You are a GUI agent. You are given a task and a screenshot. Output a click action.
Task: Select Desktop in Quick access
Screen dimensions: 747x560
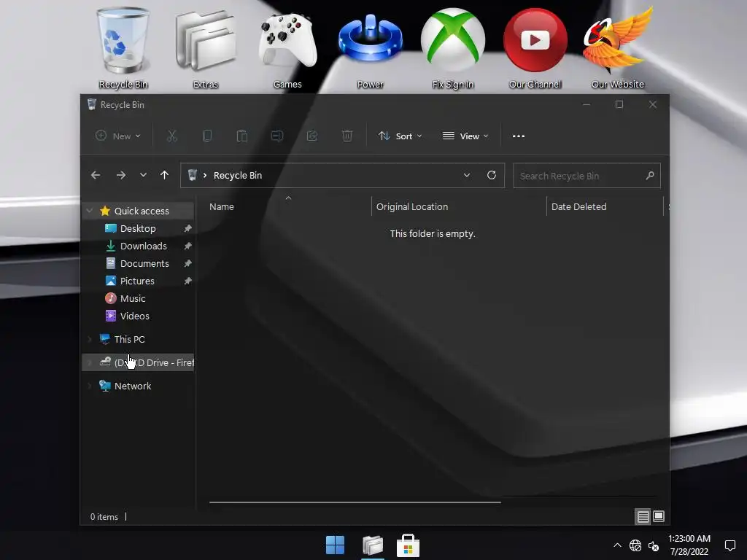click(138, 228)
